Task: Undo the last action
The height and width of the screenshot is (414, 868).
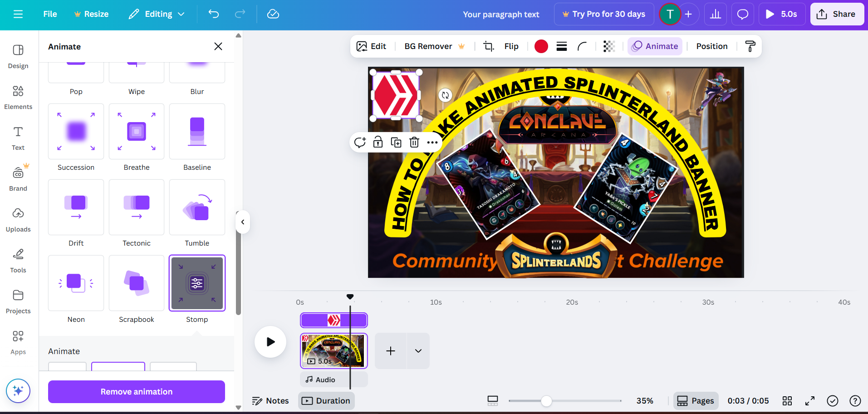Action: (x=214, y=14)
